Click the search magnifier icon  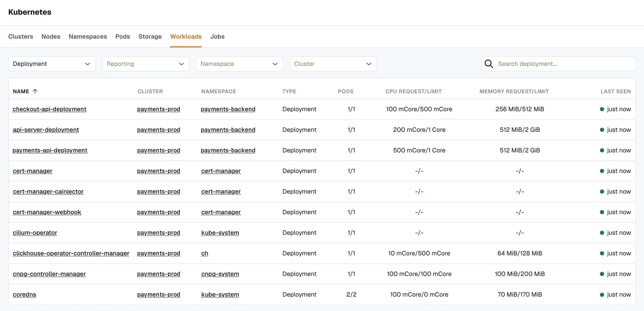[489, 64]
